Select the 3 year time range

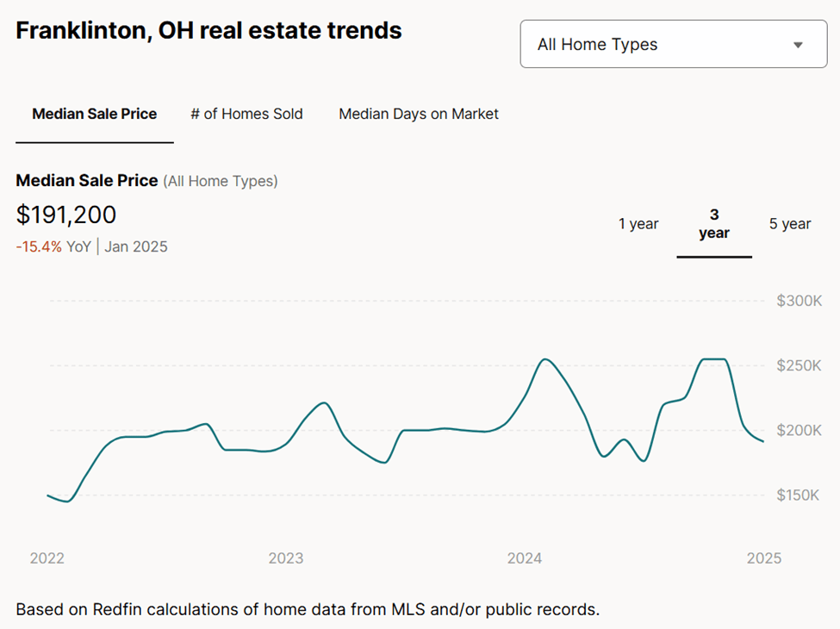pos(714,224)
